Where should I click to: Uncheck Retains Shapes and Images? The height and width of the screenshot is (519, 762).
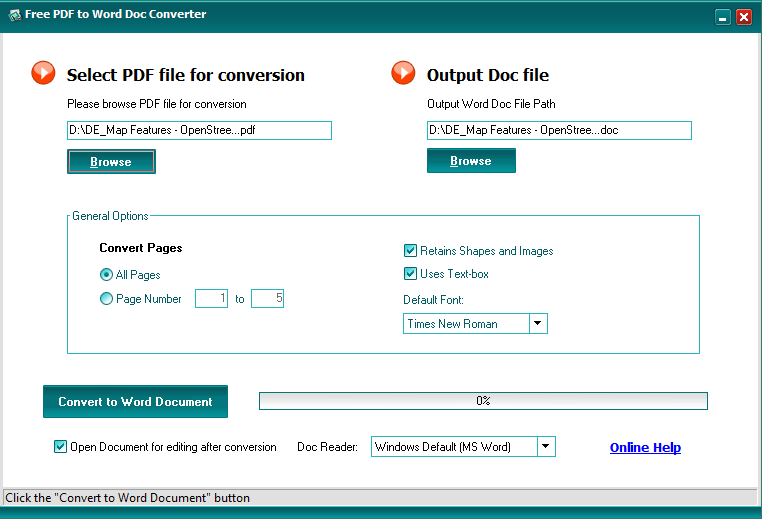pos(410,251)
